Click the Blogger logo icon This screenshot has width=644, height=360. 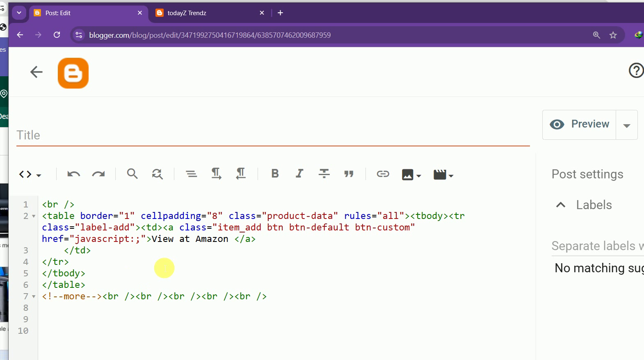pyautogui.click(x=73, y=73)
